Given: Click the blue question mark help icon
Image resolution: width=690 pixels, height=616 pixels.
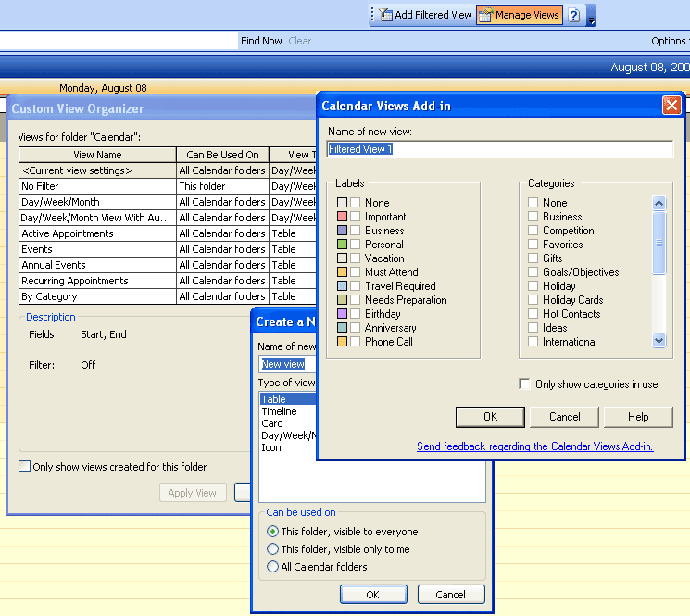Looking at the screenshot, I should click(x=574, y=15).
